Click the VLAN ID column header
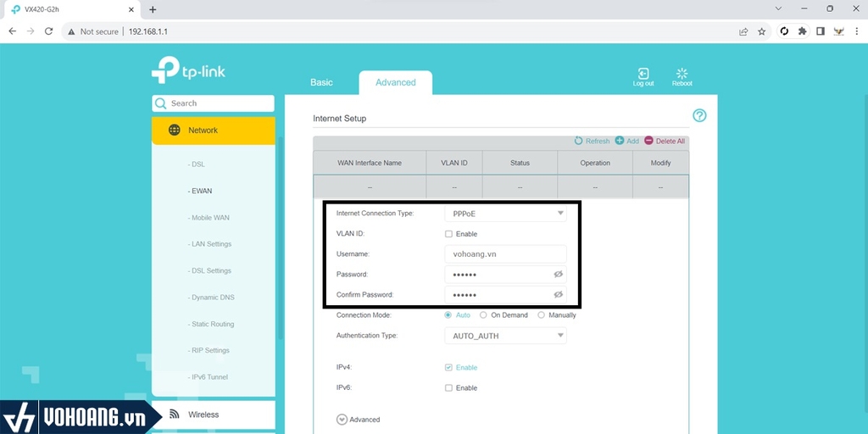Screen dimensions: 868x434 click(x=454, y=163)
